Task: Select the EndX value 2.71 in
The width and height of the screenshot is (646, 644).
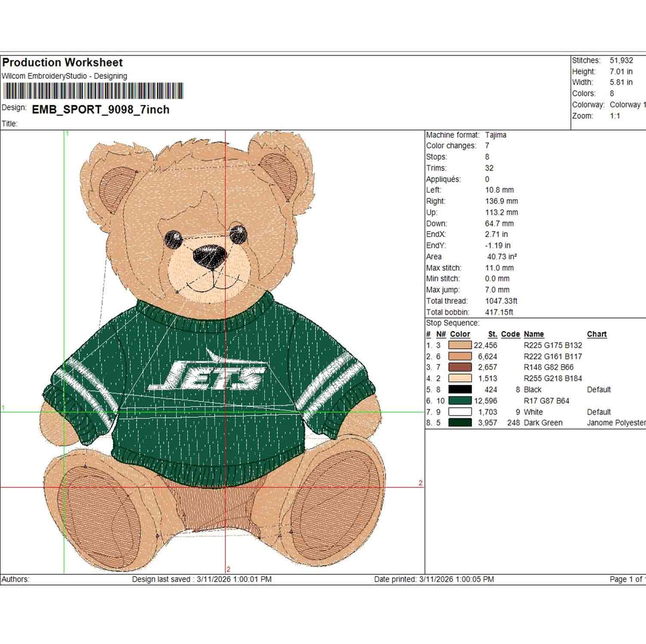Action: pos(497,234)
